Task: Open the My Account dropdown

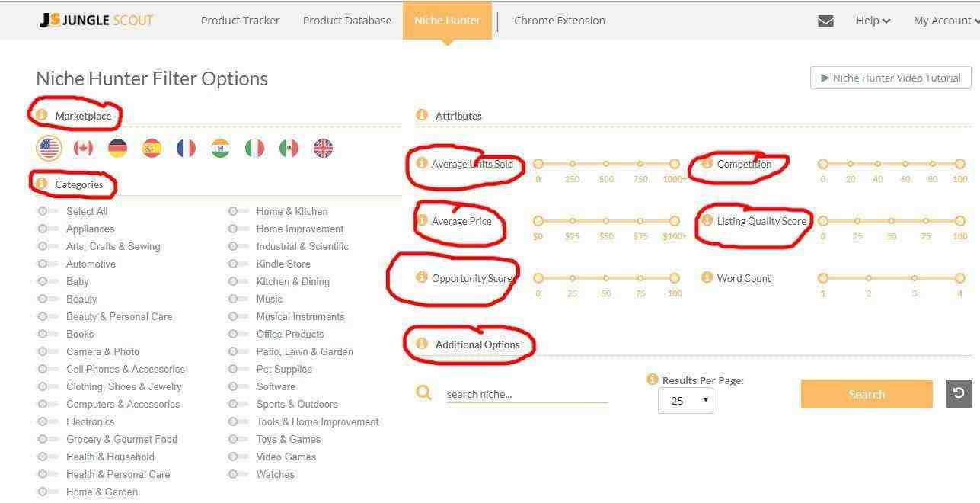Action: 945,21
